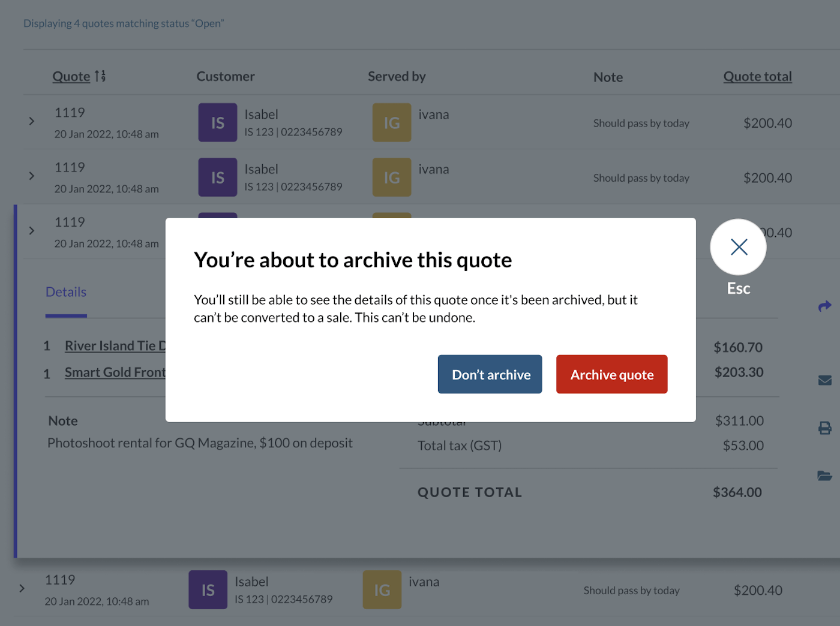
Task: Click Isabel's IS avatar in the first row
Action: [217, 122]
